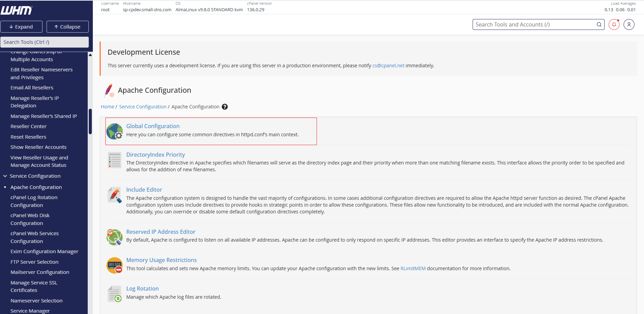Click the Include Editor feather icon
The height and width of the screenshot is (314, 644).
tap(115, 195)
